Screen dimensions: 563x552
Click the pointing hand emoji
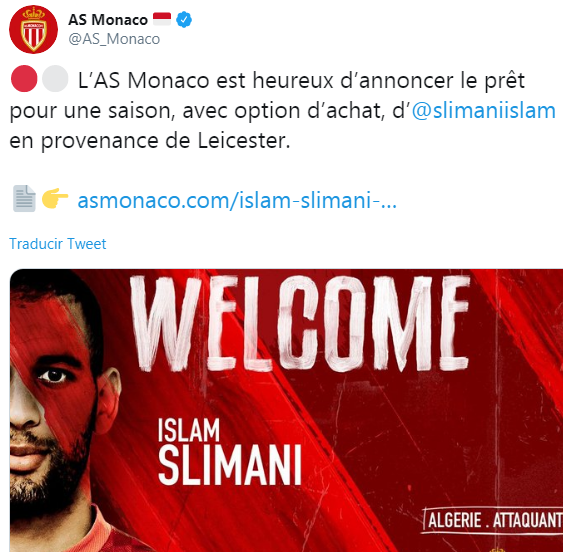(x=55, y=198)
